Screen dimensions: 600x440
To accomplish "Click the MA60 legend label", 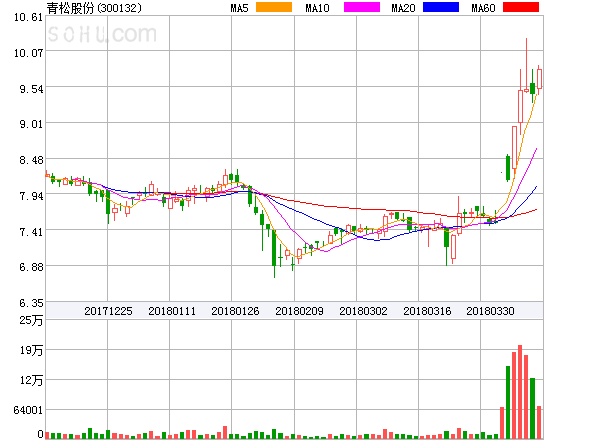I will tap(483, 8).
